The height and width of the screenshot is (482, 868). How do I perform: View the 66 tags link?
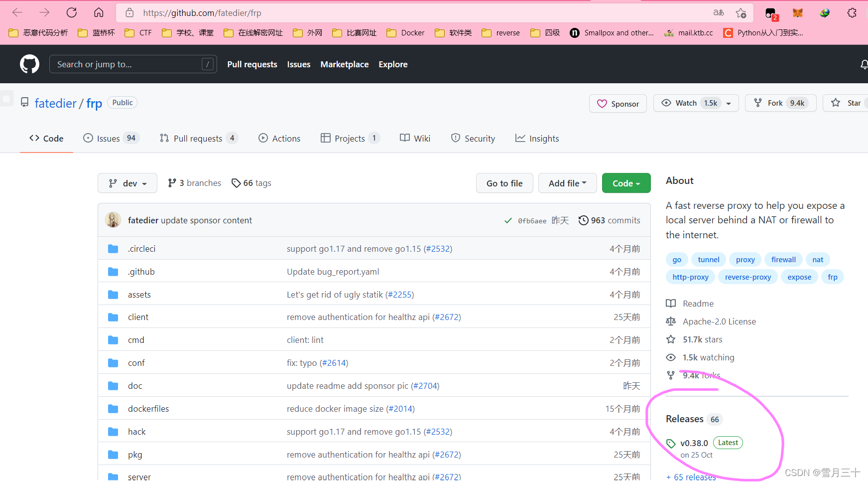pyautogui.click(x=251, y=183)
